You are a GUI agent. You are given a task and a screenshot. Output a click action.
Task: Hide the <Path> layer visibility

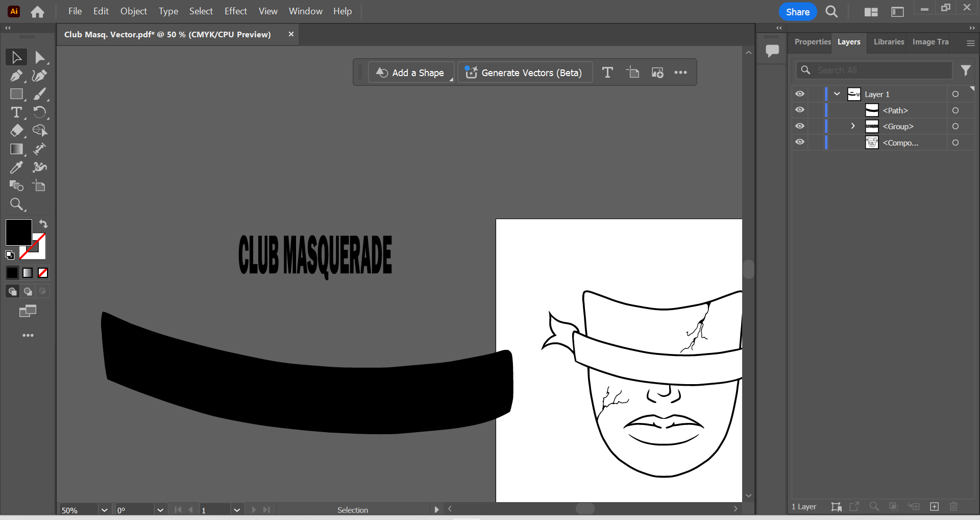(799, 110)
